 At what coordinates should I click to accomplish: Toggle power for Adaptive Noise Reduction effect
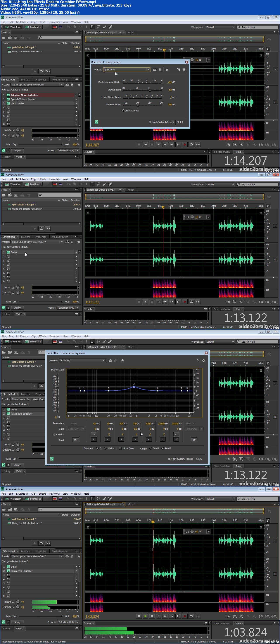tap(8, 95)
